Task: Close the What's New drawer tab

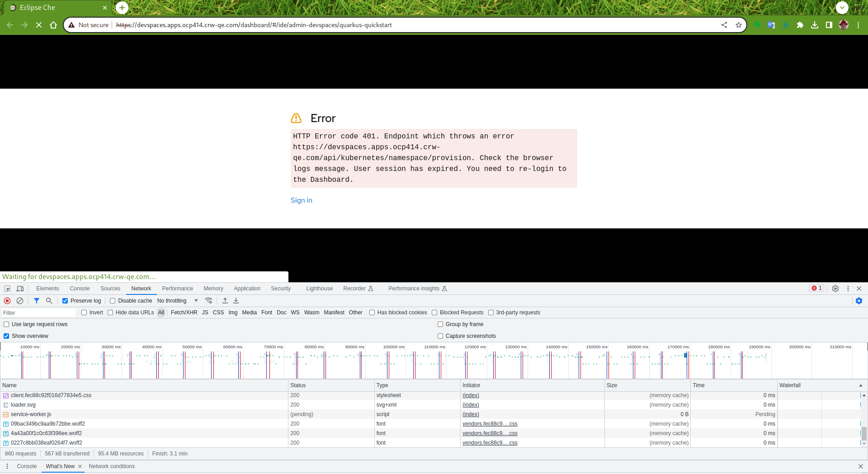Action: point(80,466)
